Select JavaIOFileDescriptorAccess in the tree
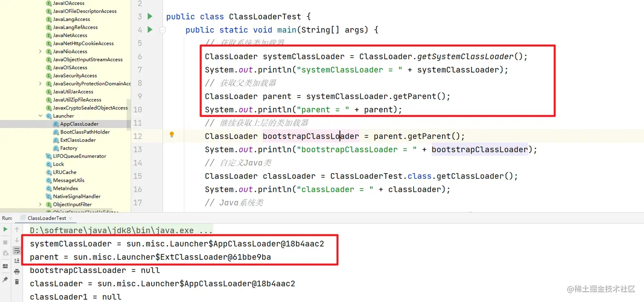The height and width of the screenshot is (302, 644). (x=85, y=11)
